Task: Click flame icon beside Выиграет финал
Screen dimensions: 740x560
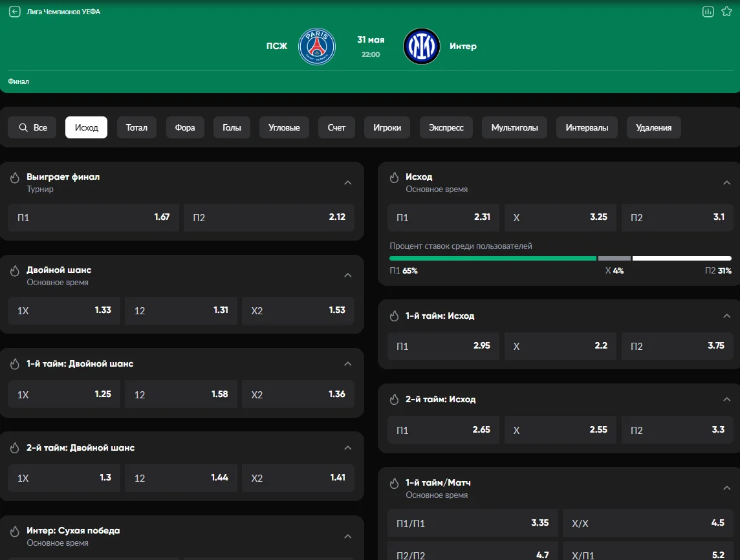Action: tap(15, 177)
